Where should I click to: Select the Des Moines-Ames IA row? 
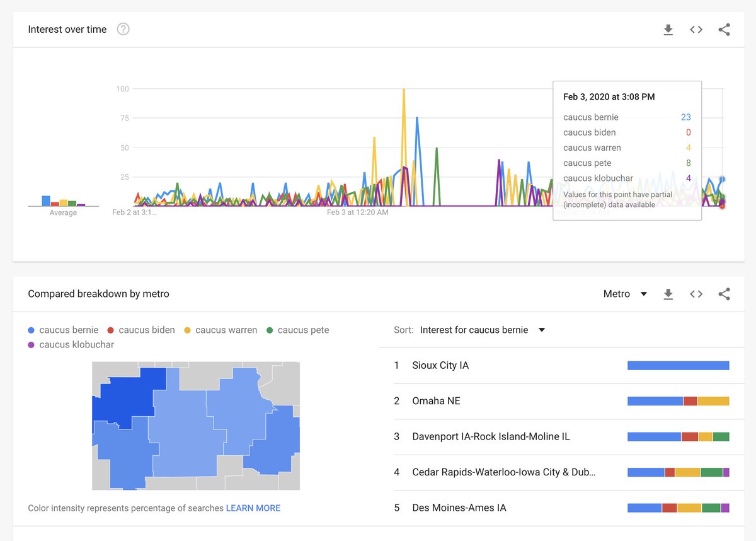[x=561, y=508]
